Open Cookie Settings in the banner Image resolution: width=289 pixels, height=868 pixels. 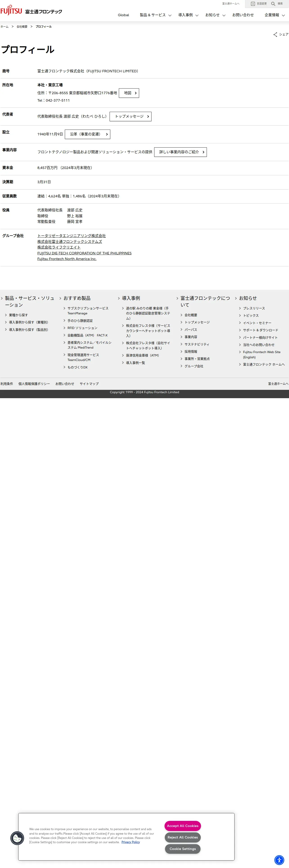[x=183, y=849]
